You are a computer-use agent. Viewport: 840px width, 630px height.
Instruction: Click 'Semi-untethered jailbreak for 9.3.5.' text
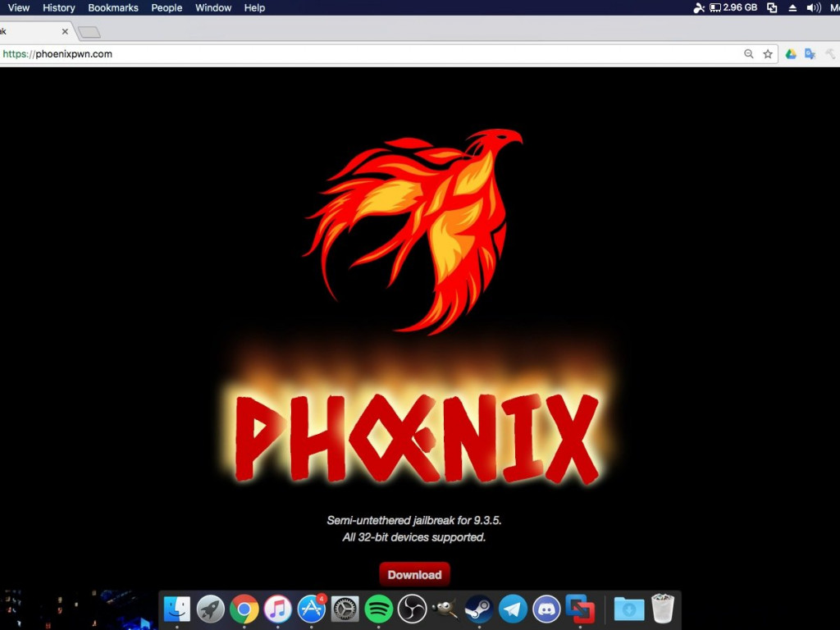pos(414,520)
